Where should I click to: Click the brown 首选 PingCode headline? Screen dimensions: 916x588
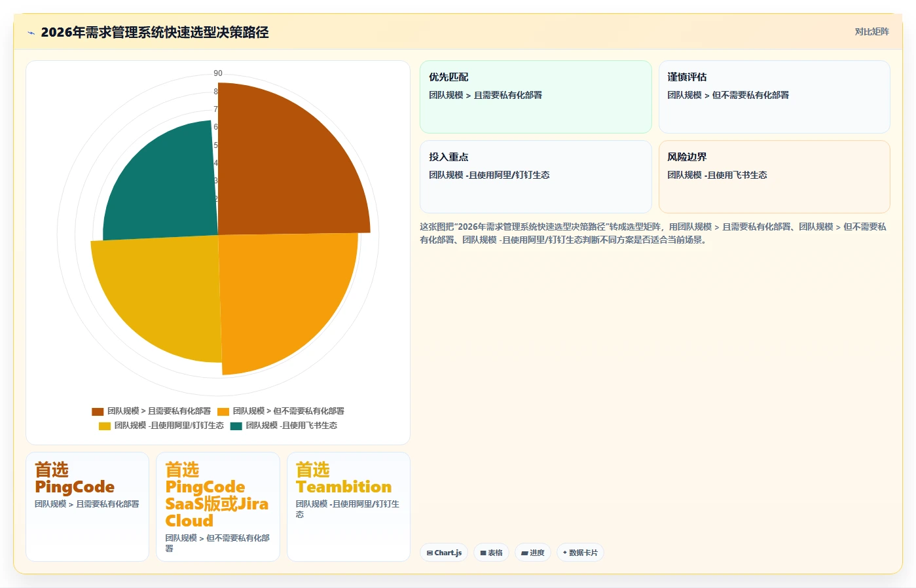pyautogui.click(x=75, y=479)
